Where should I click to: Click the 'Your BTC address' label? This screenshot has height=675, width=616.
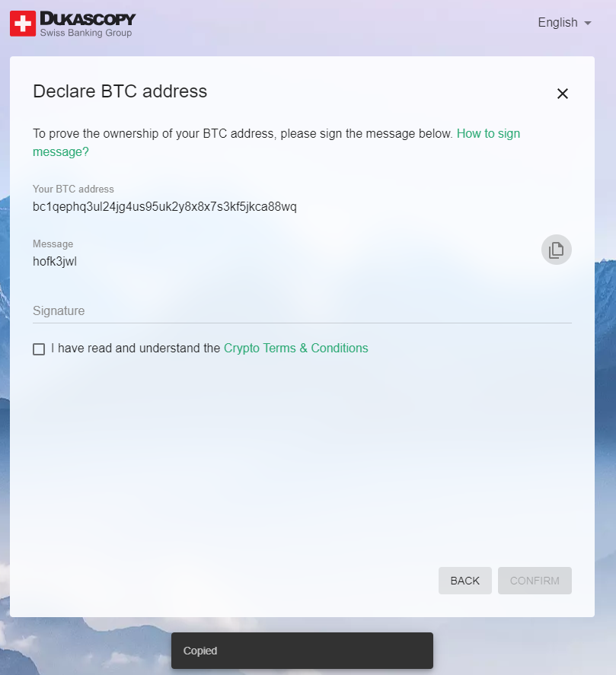click(x=73, y=189)
